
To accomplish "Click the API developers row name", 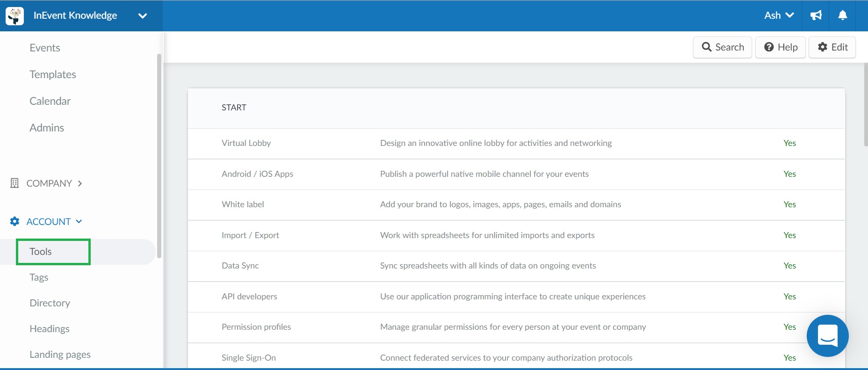I will [249, 297].
